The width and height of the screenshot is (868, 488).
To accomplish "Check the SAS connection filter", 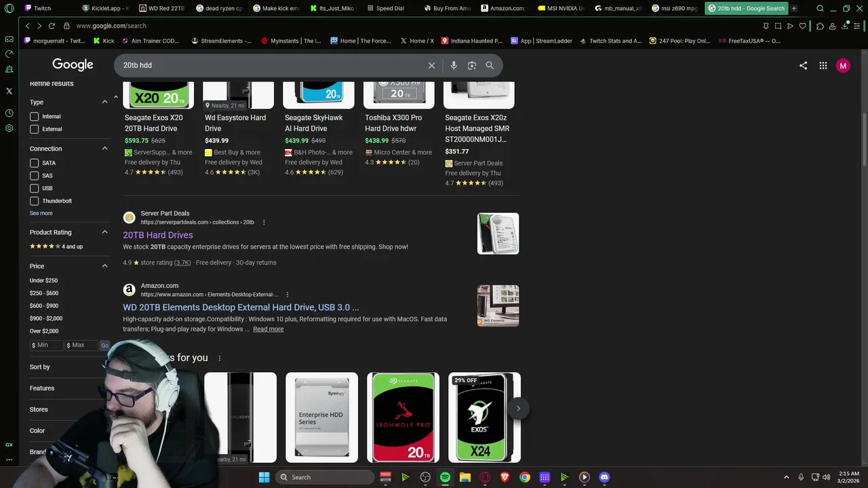I will point(34,176).
